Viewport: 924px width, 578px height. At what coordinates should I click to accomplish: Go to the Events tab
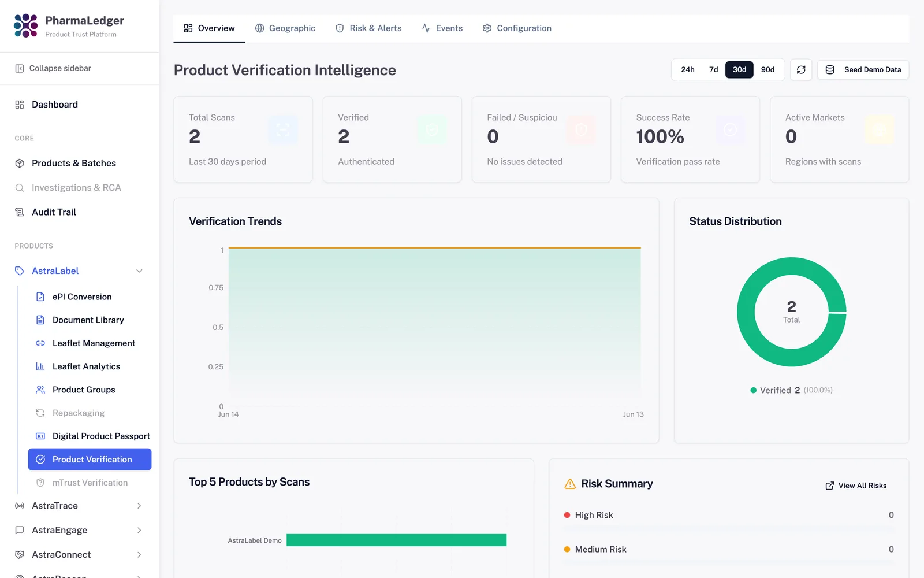442,28
